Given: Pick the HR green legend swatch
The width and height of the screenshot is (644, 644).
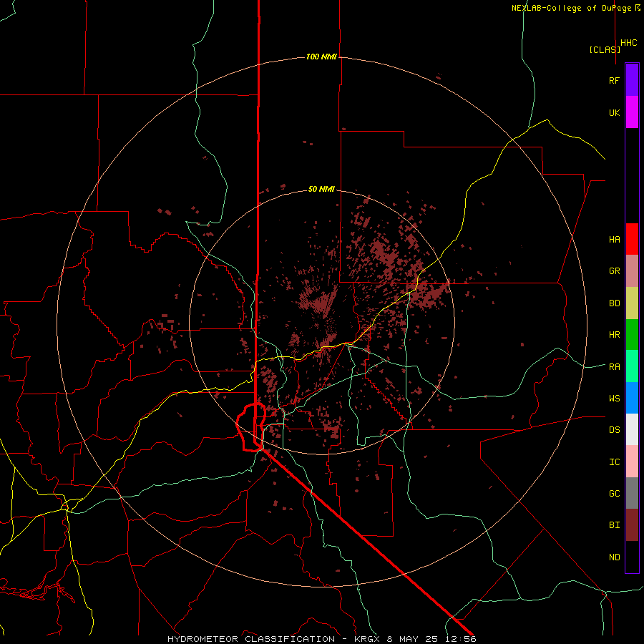Looking at the screenshot, I should point(632,335).
